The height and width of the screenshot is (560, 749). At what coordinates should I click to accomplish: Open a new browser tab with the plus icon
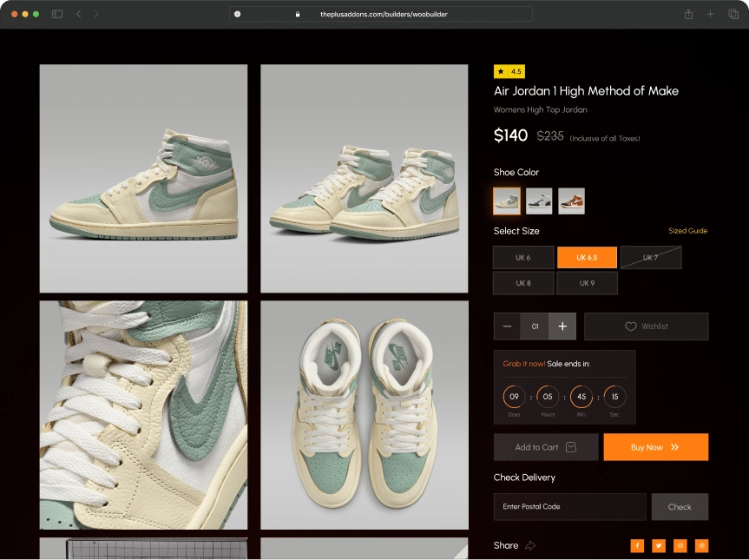tap(708, 14)
